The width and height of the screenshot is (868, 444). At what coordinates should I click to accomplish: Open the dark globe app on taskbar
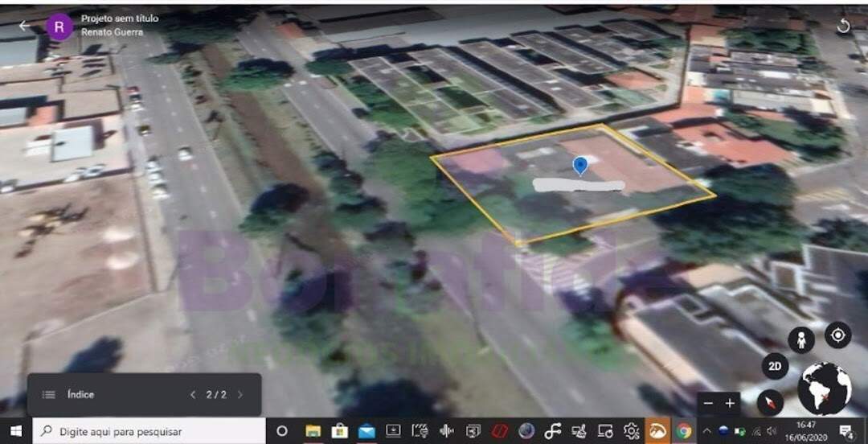tap(526, 431)
